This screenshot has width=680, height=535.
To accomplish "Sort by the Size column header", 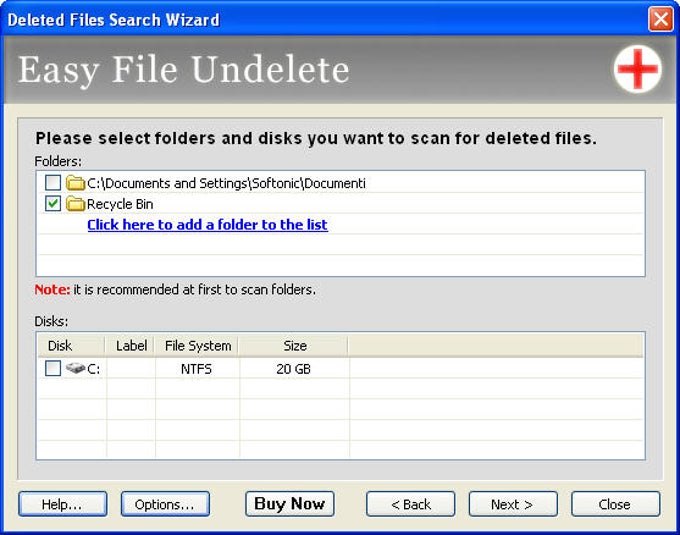I will 294,346.
